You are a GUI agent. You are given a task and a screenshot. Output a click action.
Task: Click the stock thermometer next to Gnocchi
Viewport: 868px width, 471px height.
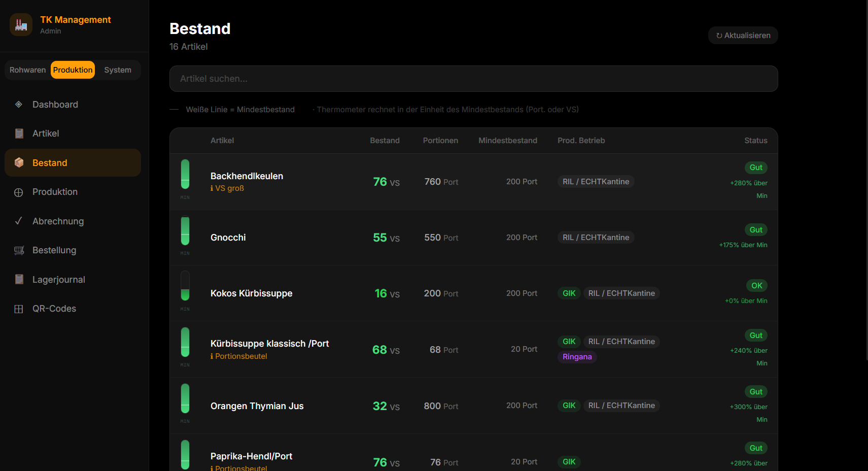click(x=185, y=232)
